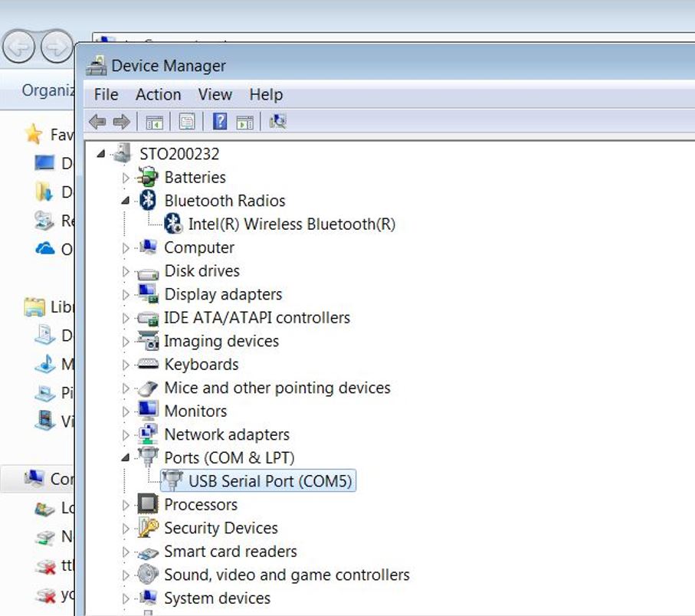The height and width of the screenshot is (616, 695).
Task: Click the Network adapters icon
Action: [148, 434]
